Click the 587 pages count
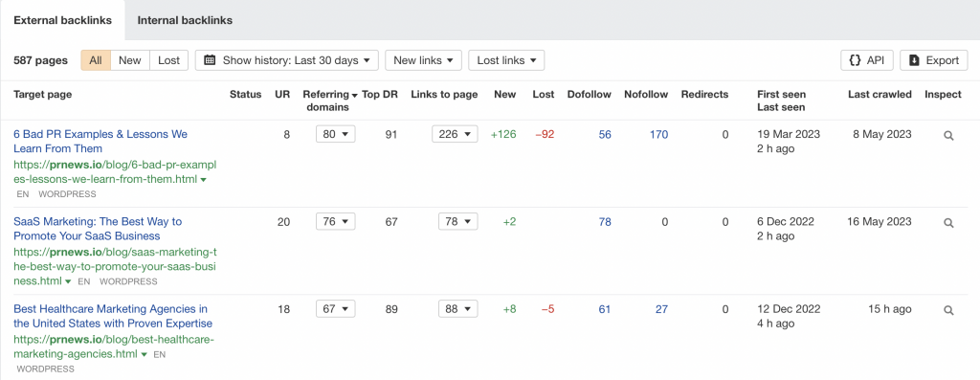 [x=40, y=60]
